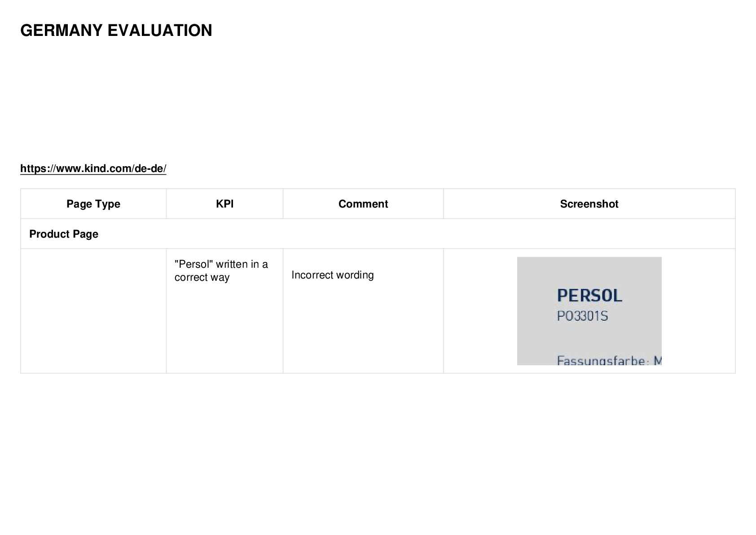Select the KPI column header
Viewport: 756px width, 535px height.
click(224, 204)
